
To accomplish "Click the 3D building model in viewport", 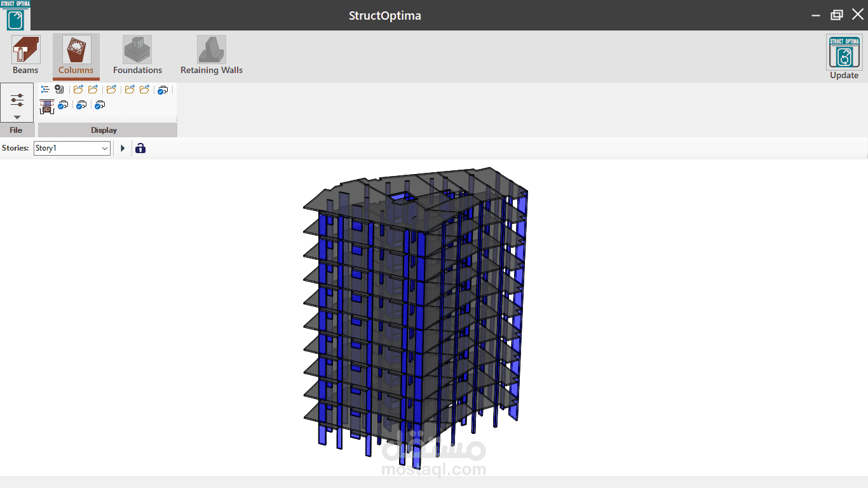I will 416,318.
